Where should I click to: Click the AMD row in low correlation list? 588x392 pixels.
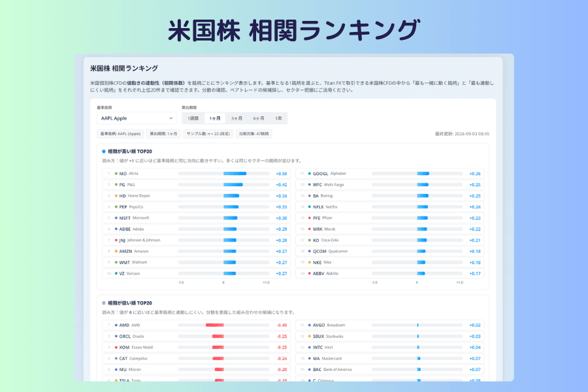pyautogui.click(x=196, y=325)
